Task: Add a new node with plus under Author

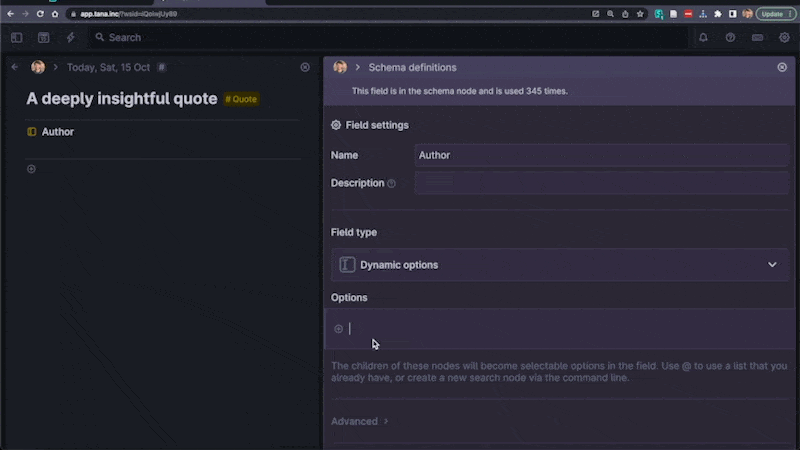Action: pyautogui.click(x=31, y=169)
